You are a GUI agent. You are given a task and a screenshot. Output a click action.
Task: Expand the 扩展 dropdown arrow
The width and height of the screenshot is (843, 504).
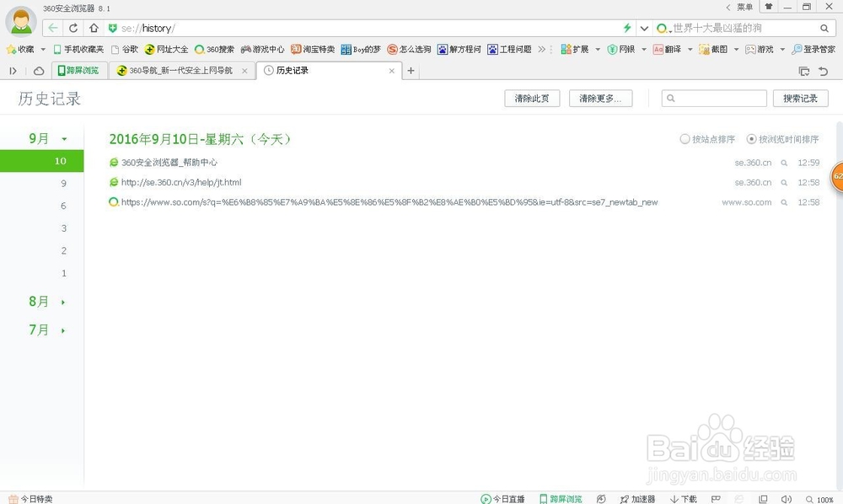[x=598, y=50]
